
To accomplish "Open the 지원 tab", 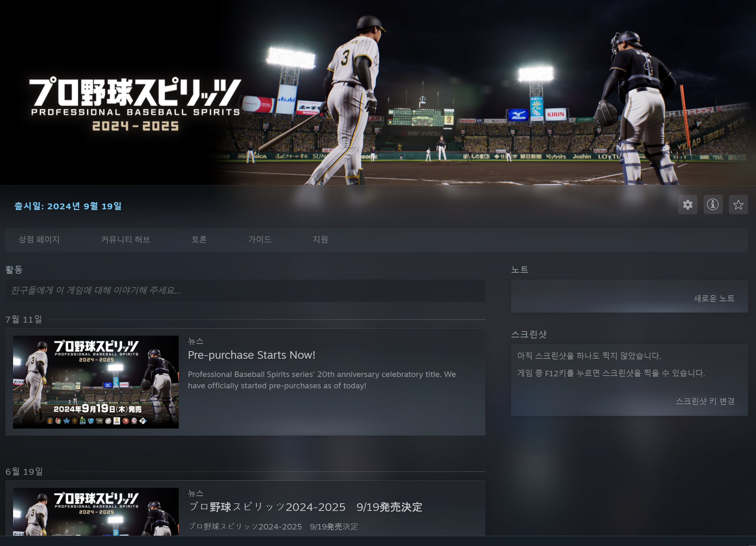I will [320, 239].
